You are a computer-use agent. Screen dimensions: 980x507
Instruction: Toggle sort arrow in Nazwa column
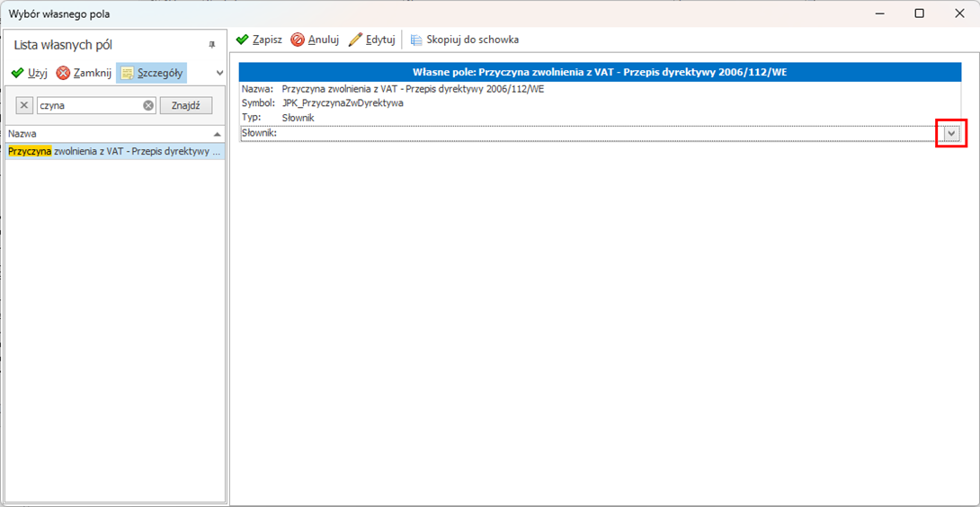click(217, 134)
